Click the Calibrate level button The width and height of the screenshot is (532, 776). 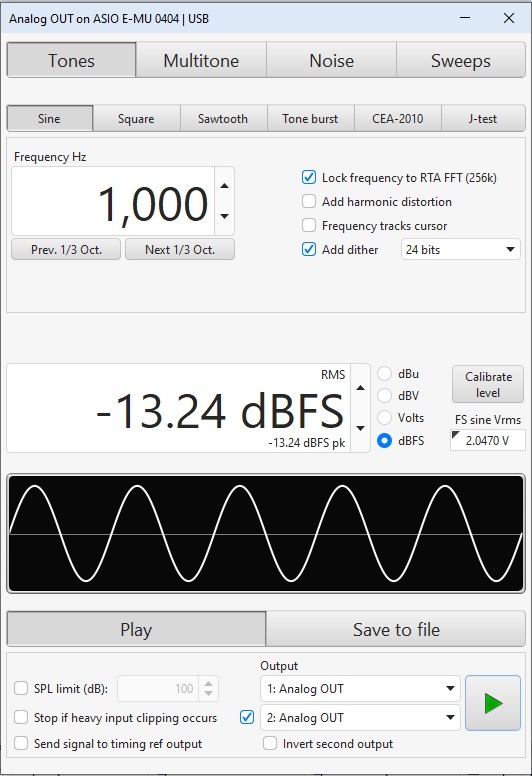488,385
